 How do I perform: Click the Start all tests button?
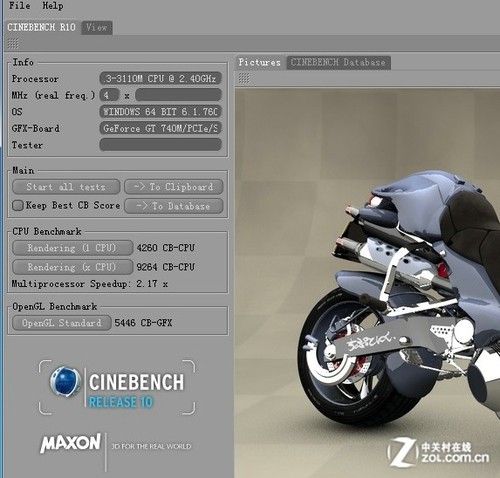(x=66, y=187)
